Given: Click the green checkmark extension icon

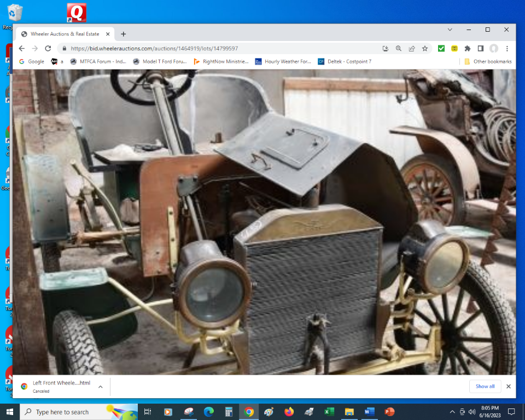Looking at the screenshot, I should 441,48.
